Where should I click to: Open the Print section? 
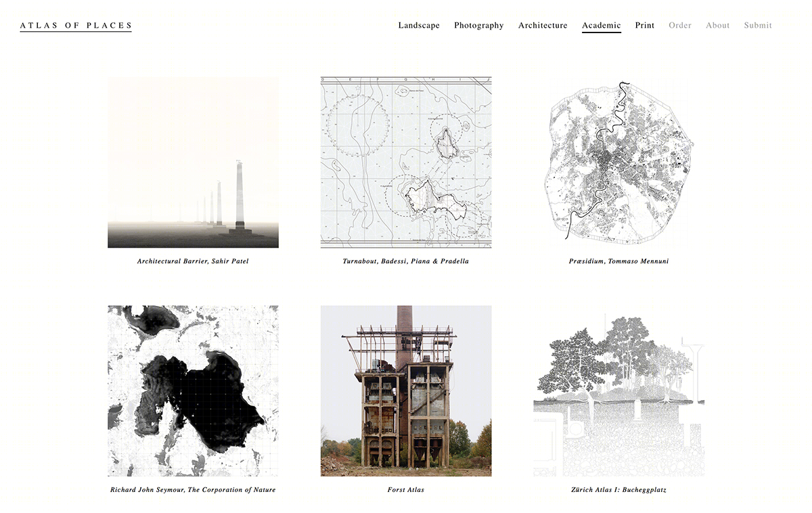point(645,26)
